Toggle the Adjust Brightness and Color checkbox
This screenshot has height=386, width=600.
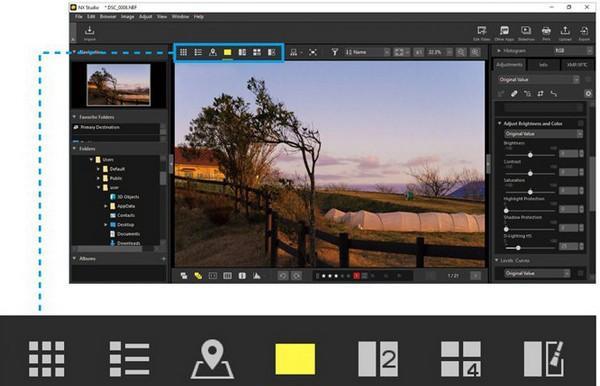(x=581, y=123)
